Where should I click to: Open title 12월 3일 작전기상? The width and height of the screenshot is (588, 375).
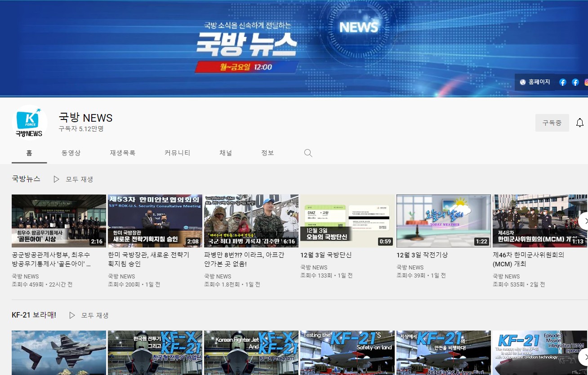pos(422,255)
